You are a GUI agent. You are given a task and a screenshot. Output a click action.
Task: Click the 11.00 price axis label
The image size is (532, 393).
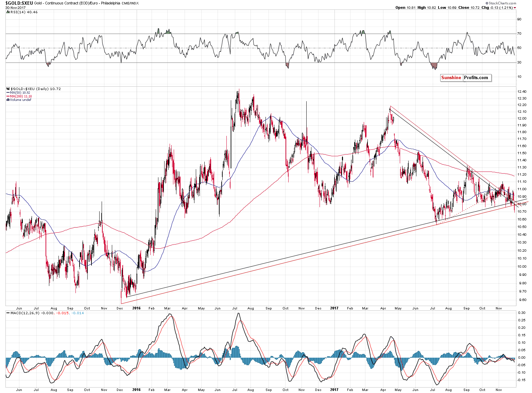522,189
